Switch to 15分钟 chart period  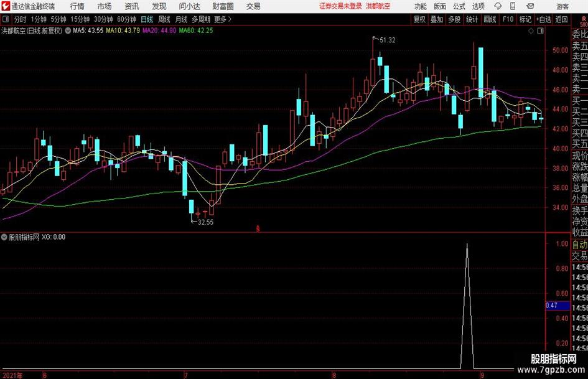coord(80,19)
